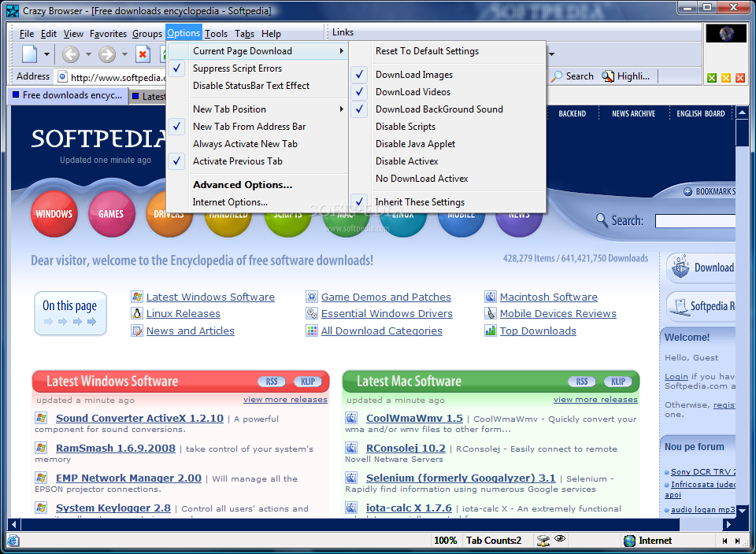Screen dimensions: 756x554
Task: Click the Bookmarks plus icon
Action: coord(688,192)
